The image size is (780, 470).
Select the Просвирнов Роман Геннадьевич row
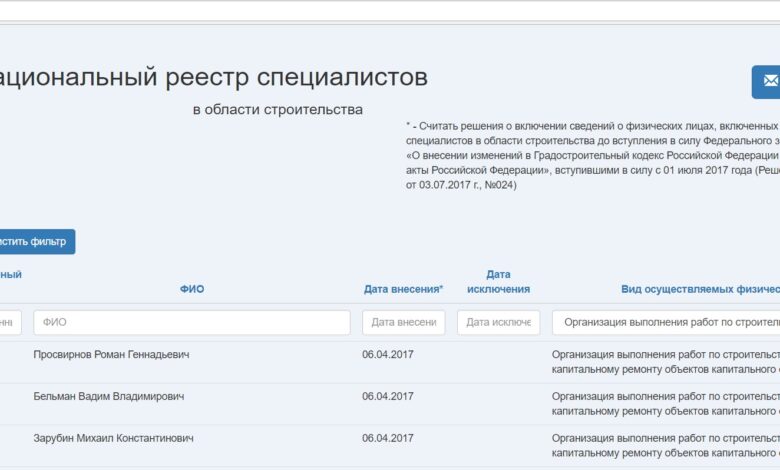click(x=111, y=355)
